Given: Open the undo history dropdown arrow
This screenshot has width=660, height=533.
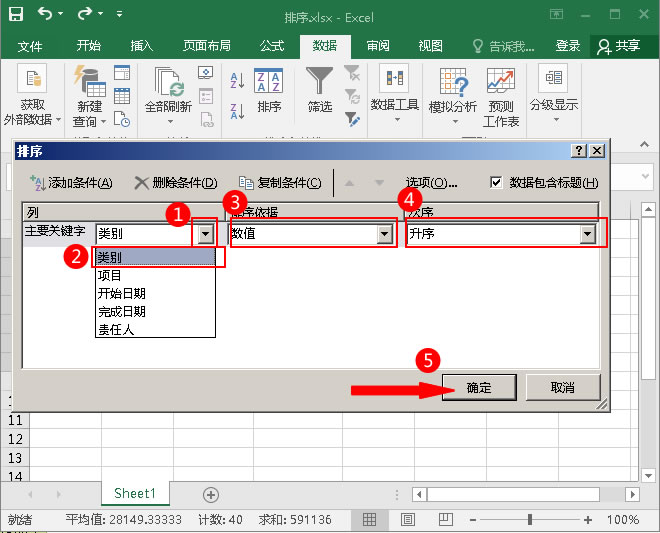Looking at the screenshot, I should [61, 14].
